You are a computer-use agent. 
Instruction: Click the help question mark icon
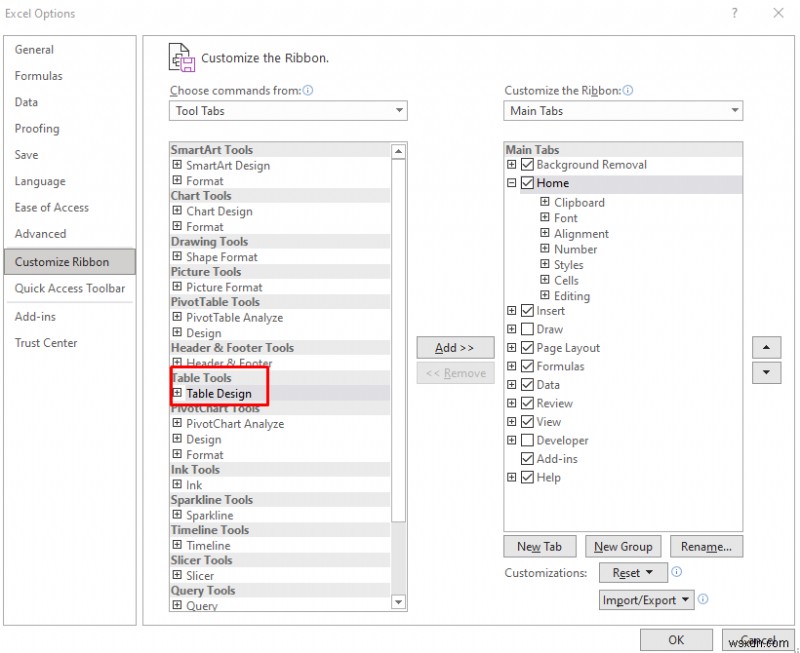click(x=734, y=13)
